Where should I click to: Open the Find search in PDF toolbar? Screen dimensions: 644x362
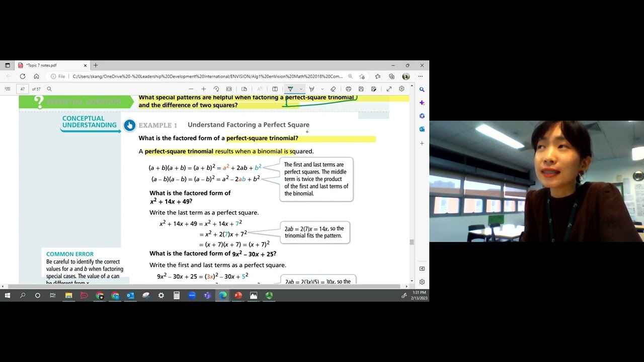(x=49, y=89)
